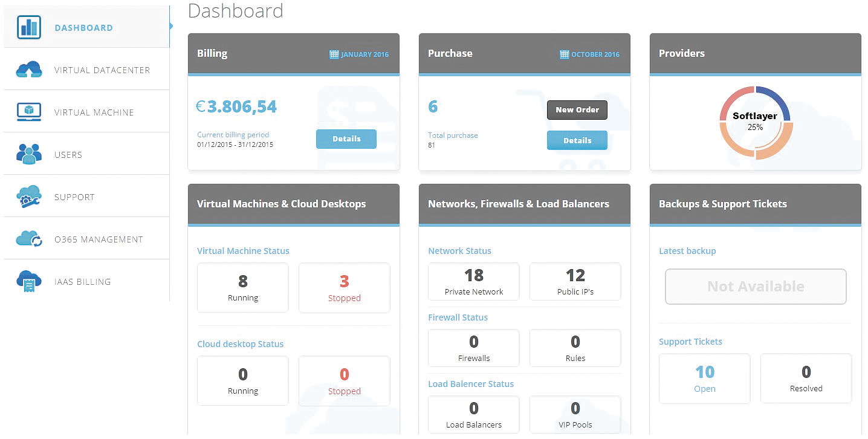Click the 18 Private Network tile
Image resolution: width=868 pixels, height=439 pixels.
pos(474,282)
